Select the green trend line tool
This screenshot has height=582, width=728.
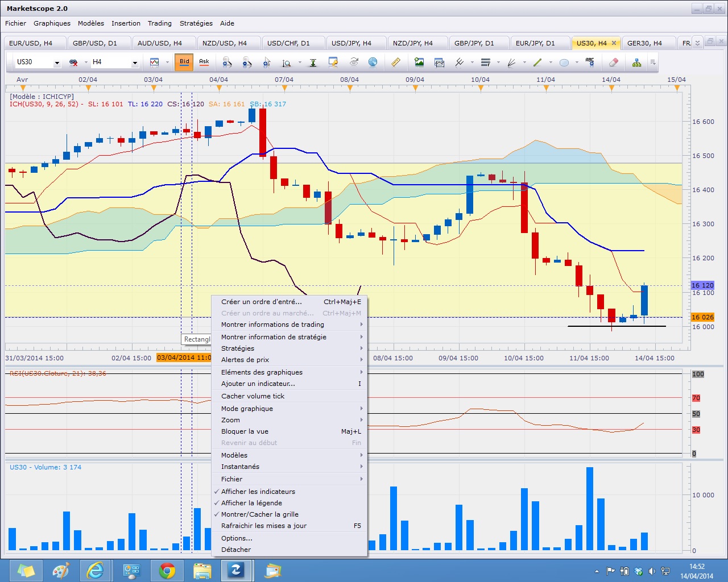point(537,62)
